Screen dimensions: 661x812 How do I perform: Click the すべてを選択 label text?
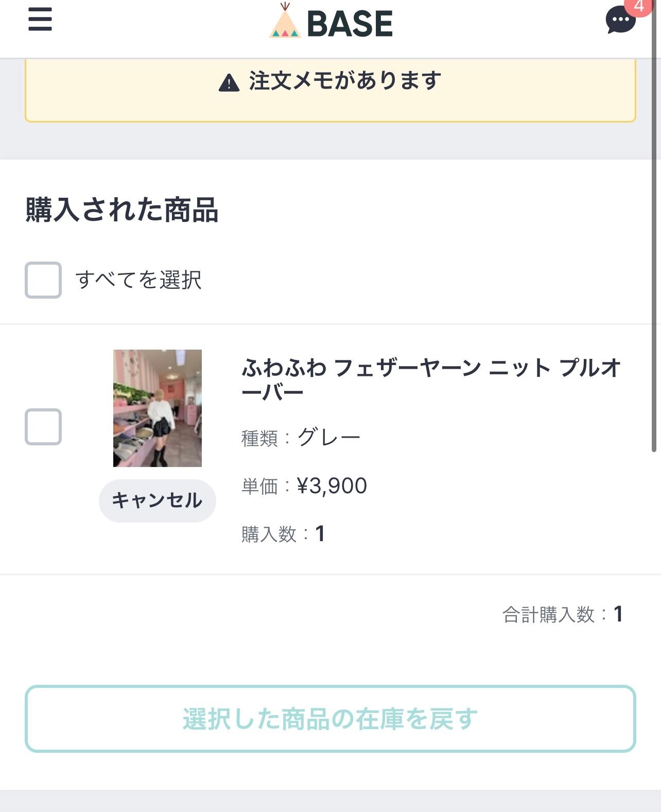click(x=138, y=280)
